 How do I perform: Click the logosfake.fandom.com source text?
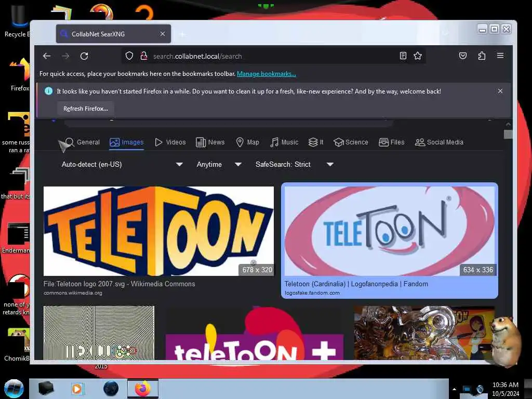tap(312, 293)
